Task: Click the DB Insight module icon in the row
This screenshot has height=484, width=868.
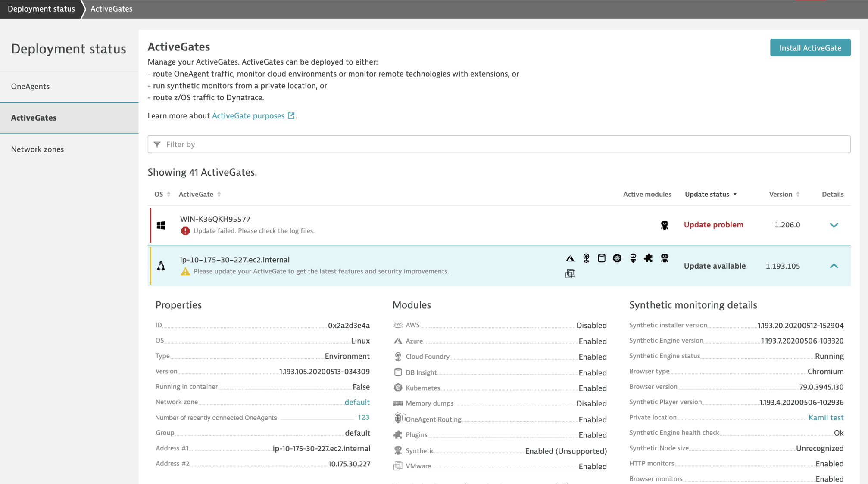Action: pos(602,258)
